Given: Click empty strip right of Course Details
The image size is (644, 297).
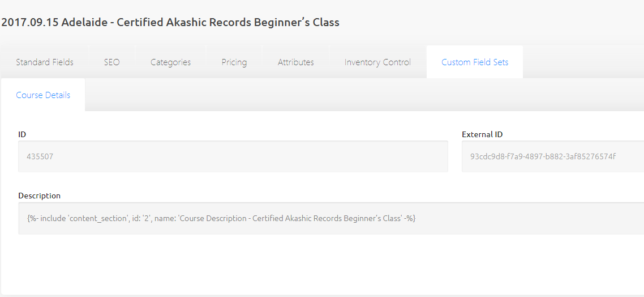Looking at the screenshot, I should click(362, 95).
